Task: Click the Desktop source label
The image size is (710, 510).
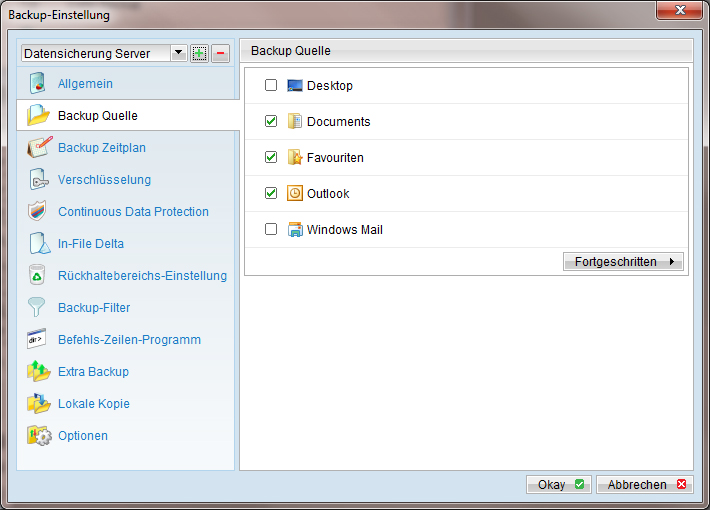Action: [330, 86]
